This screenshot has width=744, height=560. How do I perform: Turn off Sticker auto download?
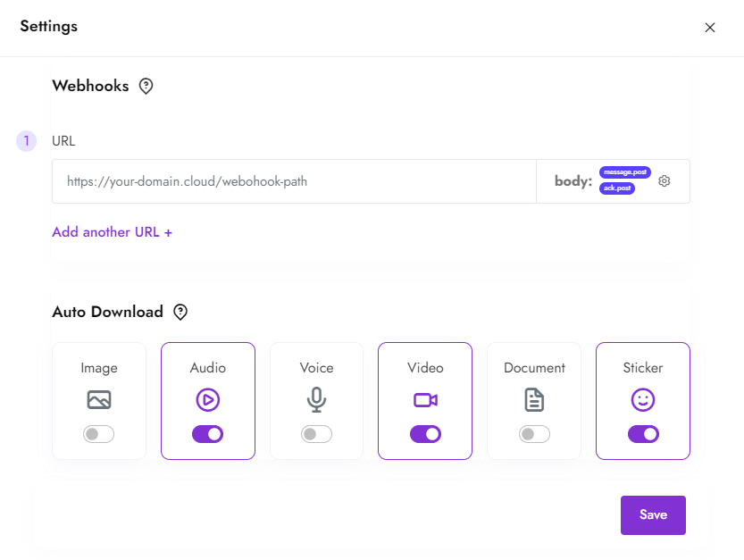tap(643, 434)
